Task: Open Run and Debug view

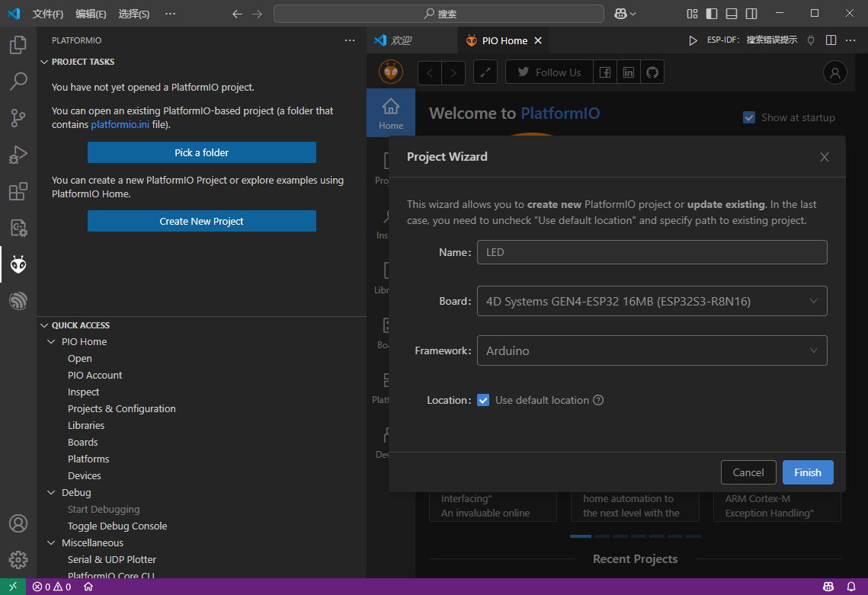Action: click(x=18, y=155)
